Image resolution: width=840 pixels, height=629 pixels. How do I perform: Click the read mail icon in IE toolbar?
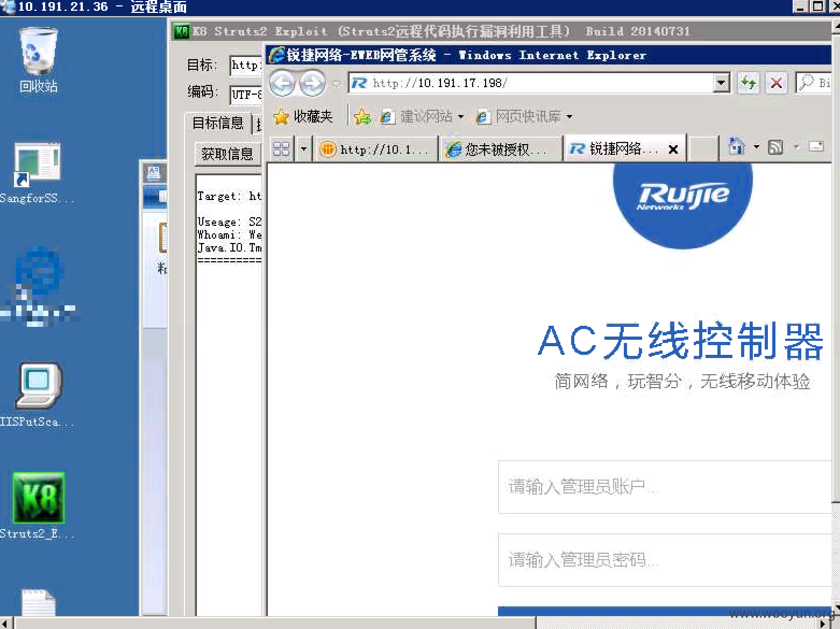816,146
